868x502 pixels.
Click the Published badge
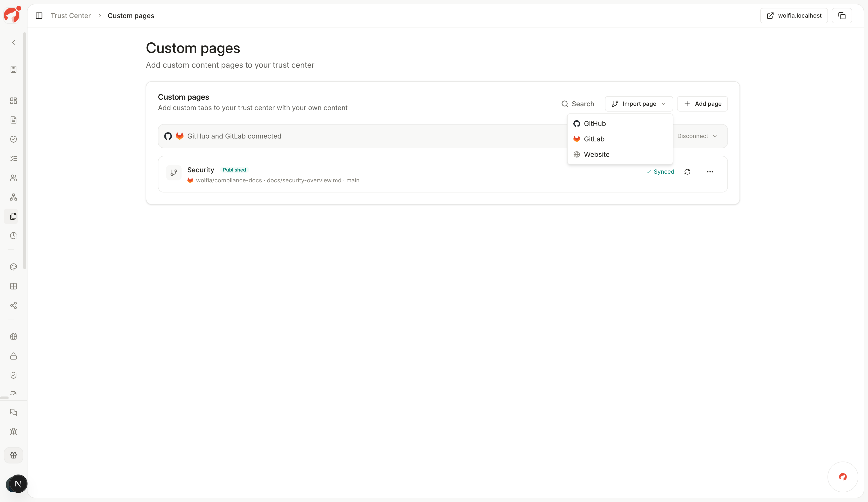[234, 170]
